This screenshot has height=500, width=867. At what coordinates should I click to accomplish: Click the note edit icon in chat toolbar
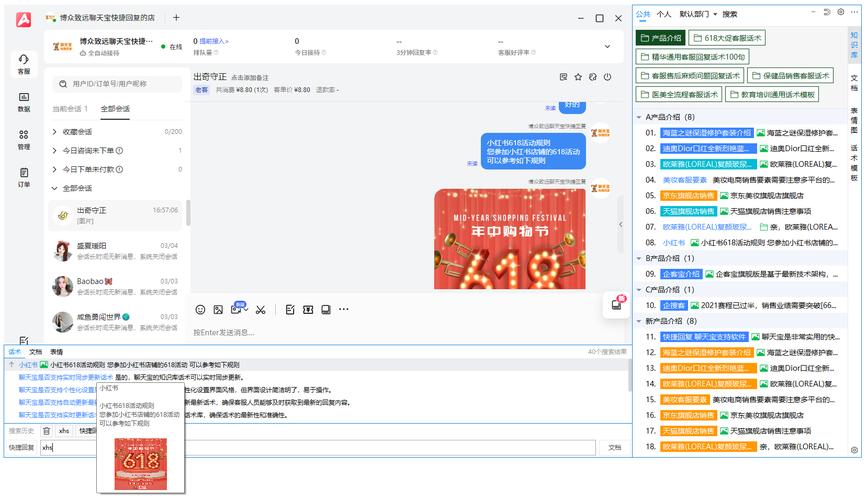[x=290, y=310]
